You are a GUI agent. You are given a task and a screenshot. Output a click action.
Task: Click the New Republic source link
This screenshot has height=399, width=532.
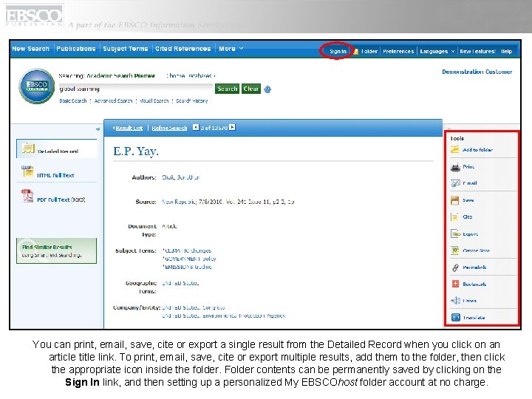pyautogui.click(x=179, y=202)
